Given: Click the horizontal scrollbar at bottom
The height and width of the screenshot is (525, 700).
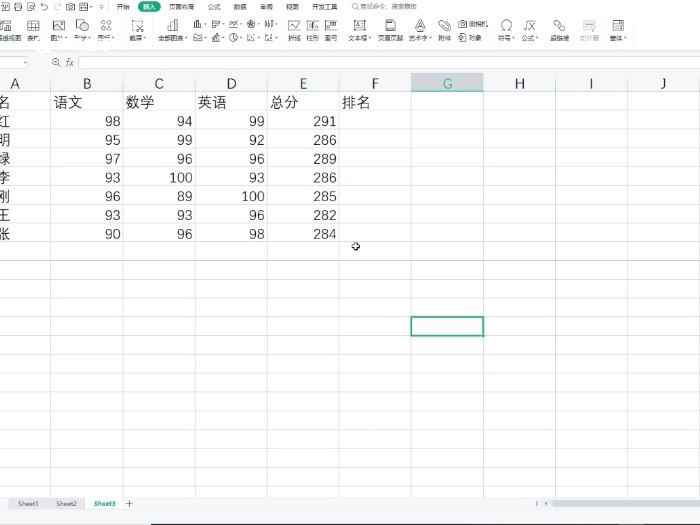Looking at the screenshot, I should [x=625, y=504].
